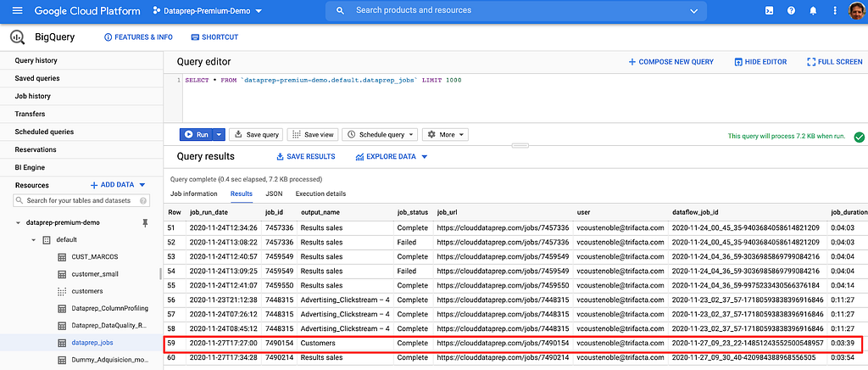The image size is (868, 370).
Task: Open the Add Data dropdown
Action: point(118,185)
